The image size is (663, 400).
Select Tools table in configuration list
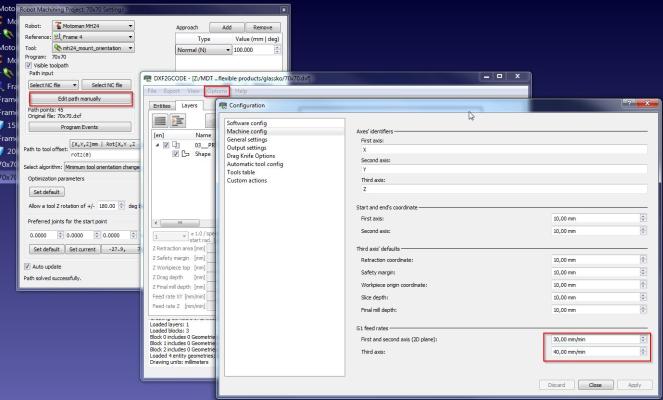(x=245, y=172)
